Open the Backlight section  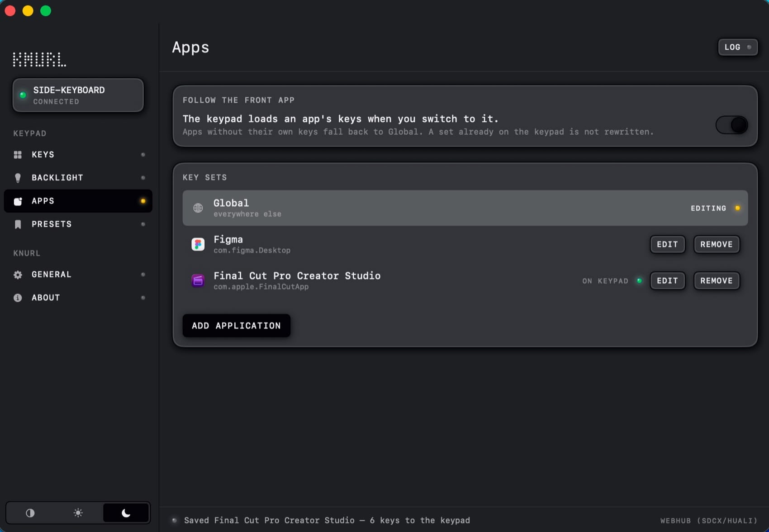[x=78, y=178]
